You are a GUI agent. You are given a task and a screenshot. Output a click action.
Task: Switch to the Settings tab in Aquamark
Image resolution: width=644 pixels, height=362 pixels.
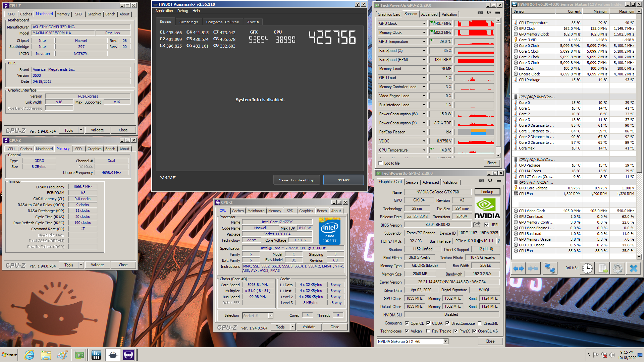tap(189, 22)
